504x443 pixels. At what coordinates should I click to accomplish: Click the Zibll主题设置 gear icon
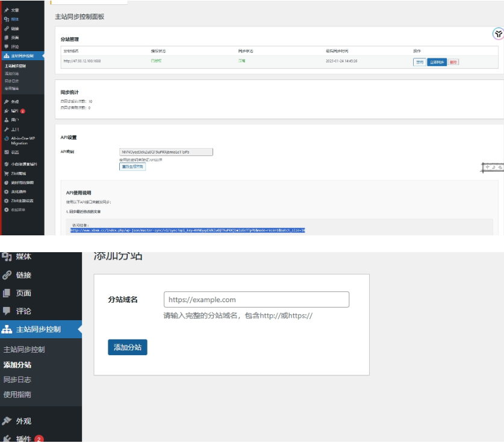[x=6, y=200]
